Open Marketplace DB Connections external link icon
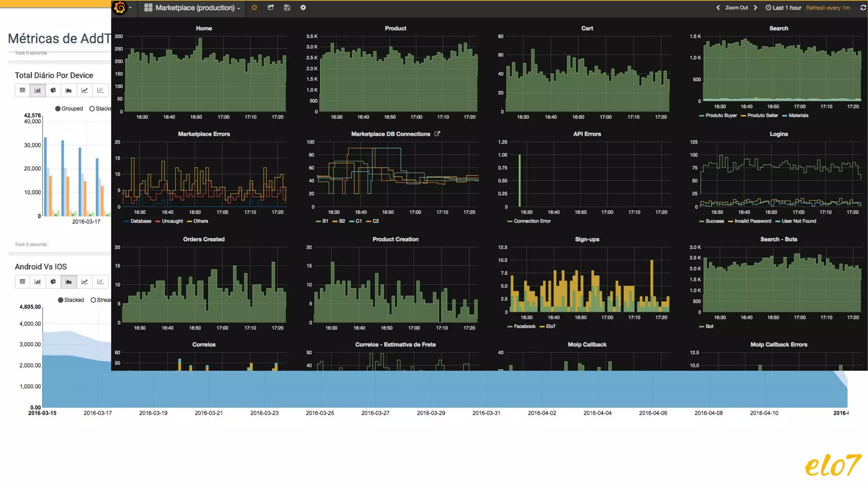868x488 pixels. pyautogui.click(x=437, y=134)
